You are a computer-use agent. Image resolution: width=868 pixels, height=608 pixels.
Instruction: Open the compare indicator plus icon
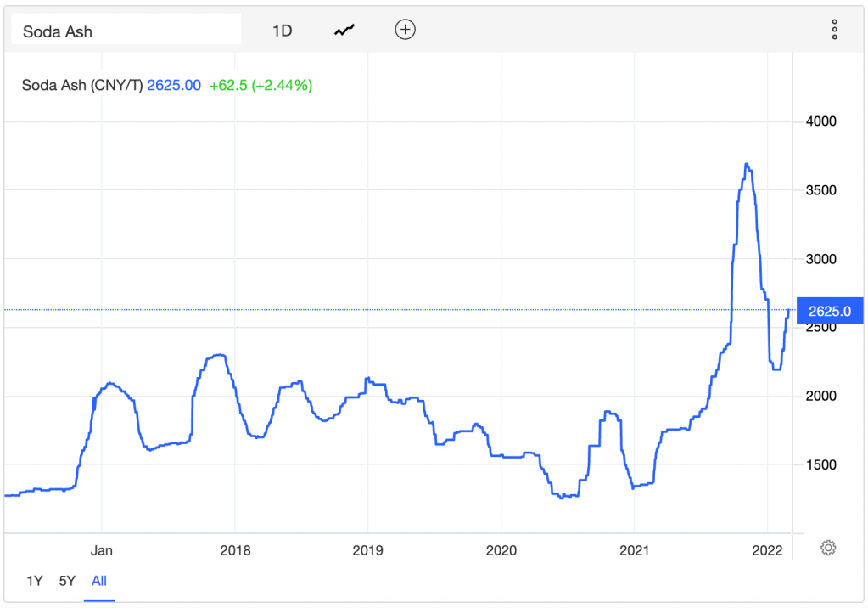click(x=405, y=29)
